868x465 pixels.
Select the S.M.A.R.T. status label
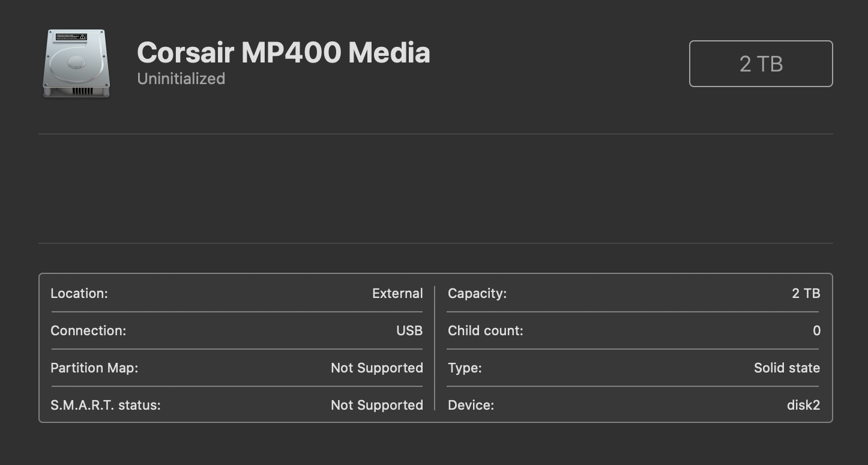[106, 405]
